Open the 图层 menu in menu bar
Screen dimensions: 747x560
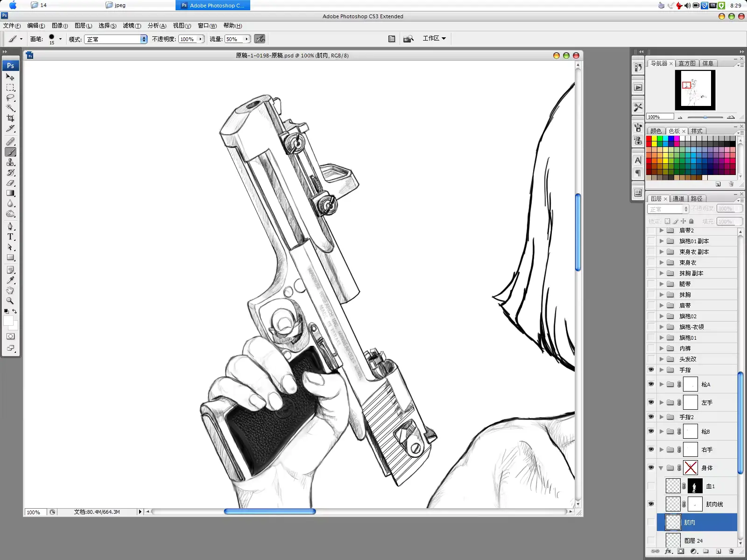[83, 26]
